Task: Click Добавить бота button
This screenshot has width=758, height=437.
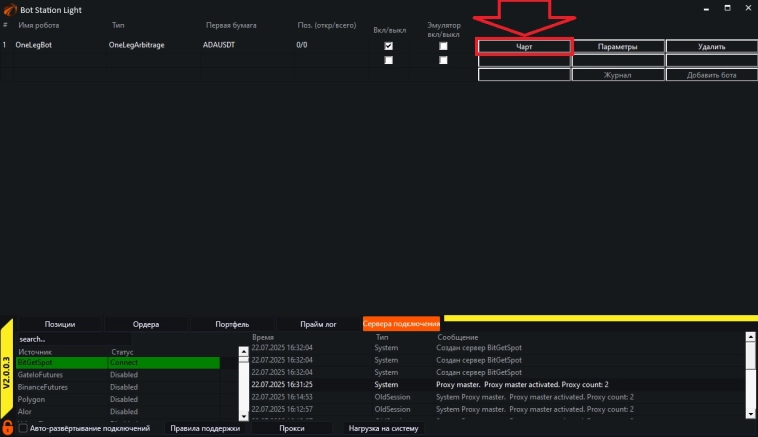Action: click(x=712, y=75)
